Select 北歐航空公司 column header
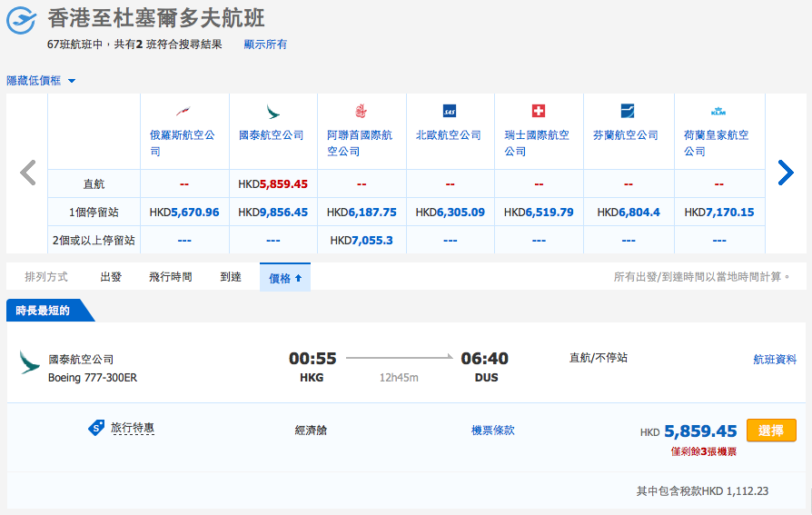The width and height of the screenshot is (812, 515). (449, 135)
